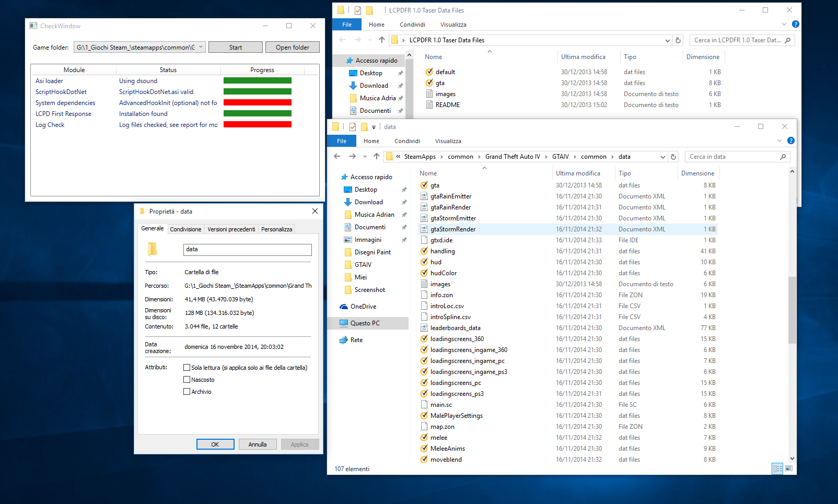Check the Archivio attribute box
Image resolution: width=838 pixels, height=504 pixels.
187,392
